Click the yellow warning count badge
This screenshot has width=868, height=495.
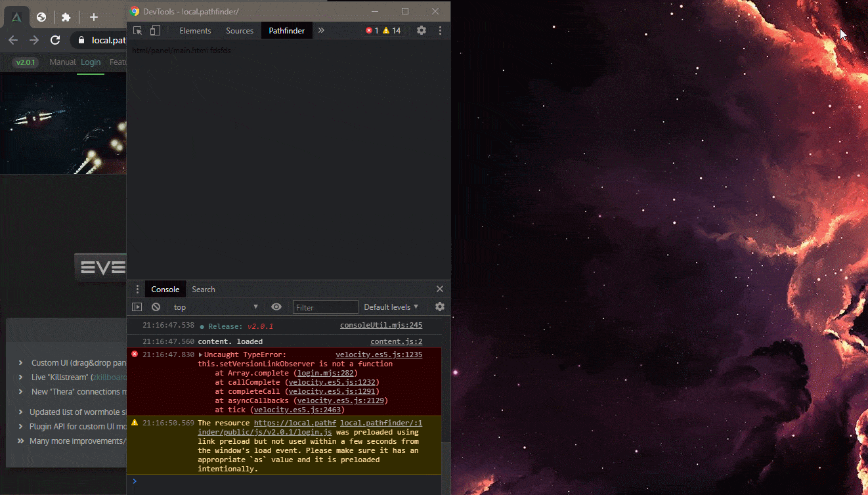pyautogui.click(x=391, y=31)
